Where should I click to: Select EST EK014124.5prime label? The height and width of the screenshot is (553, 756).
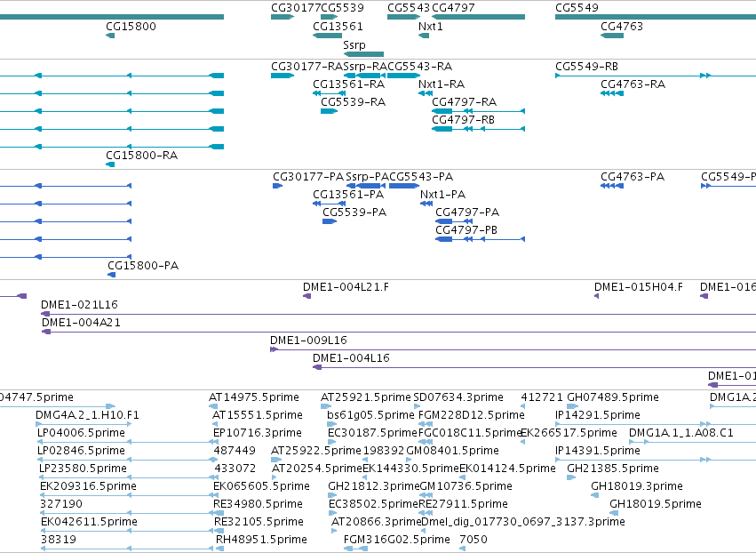click(x=507, y=469)
